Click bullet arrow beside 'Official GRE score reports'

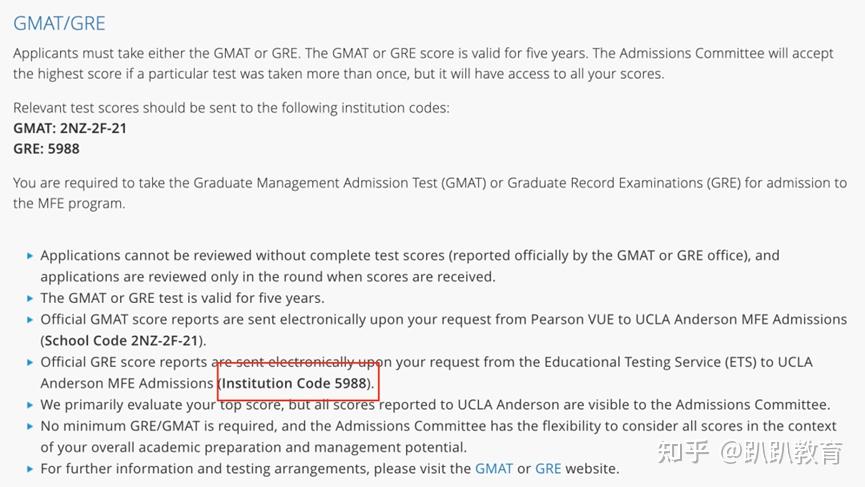(x=30, y=362)
